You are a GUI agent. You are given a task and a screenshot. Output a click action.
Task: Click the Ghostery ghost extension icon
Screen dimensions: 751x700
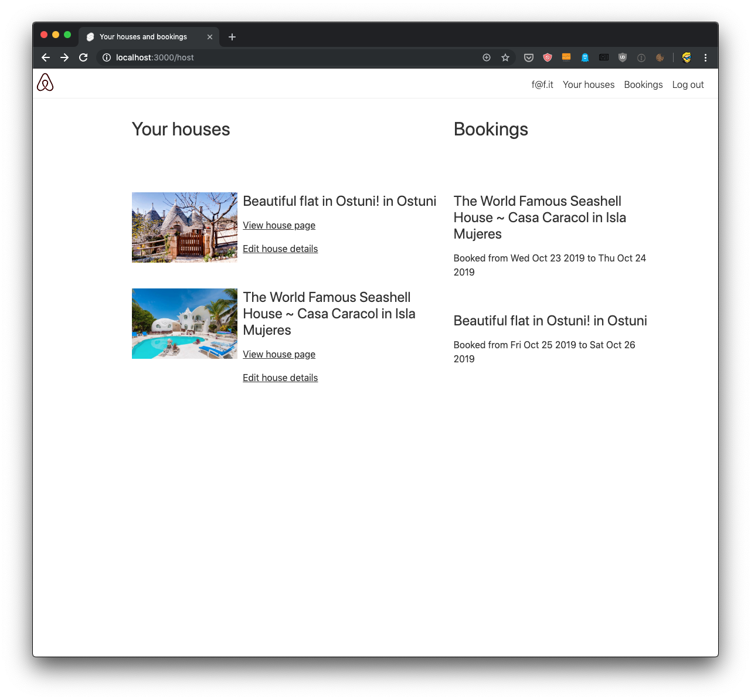point(585,57)
